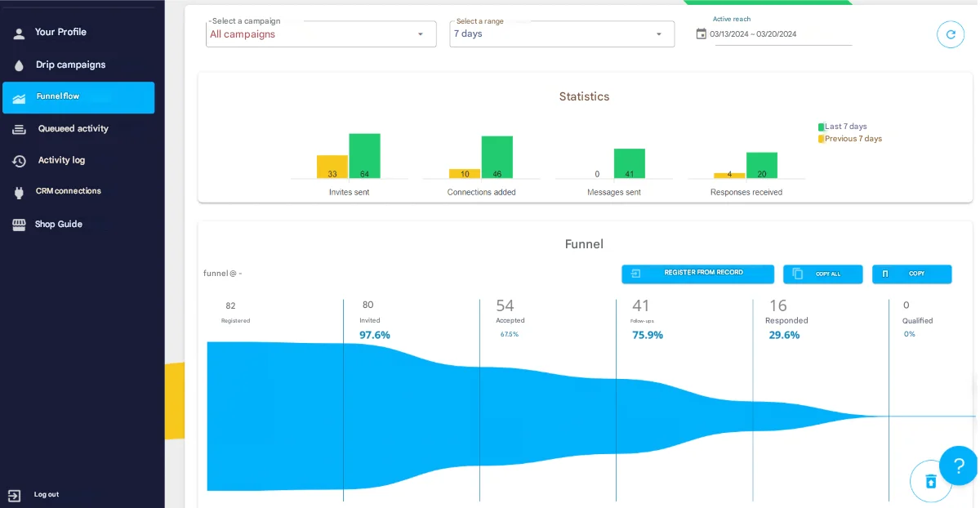Image resolution: width=980 pixels, height=508 pixels.
Task: Click the Queued activity stack icon
Action: click(x=19, y=129)
